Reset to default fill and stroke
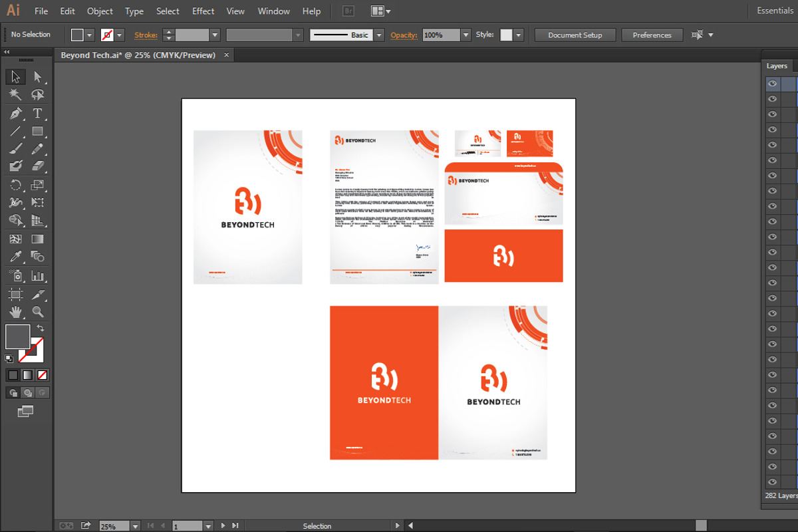This screenshot has height=532, width=798. pos(9,358)
